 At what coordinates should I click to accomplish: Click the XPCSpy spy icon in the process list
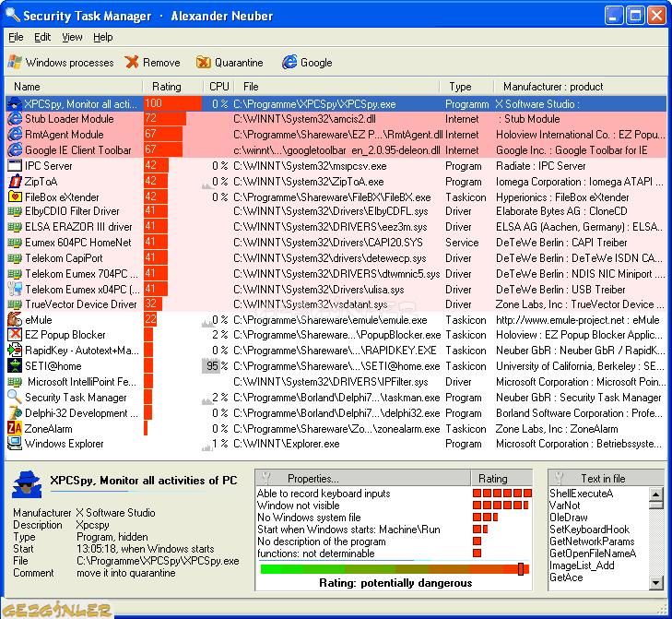click(x=15, y=104)
